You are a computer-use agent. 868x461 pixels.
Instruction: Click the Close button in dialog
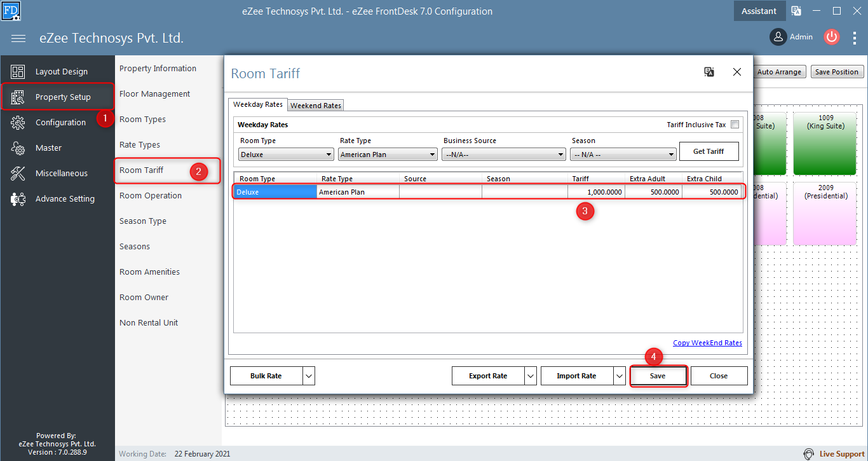click(x=719, y=376)
